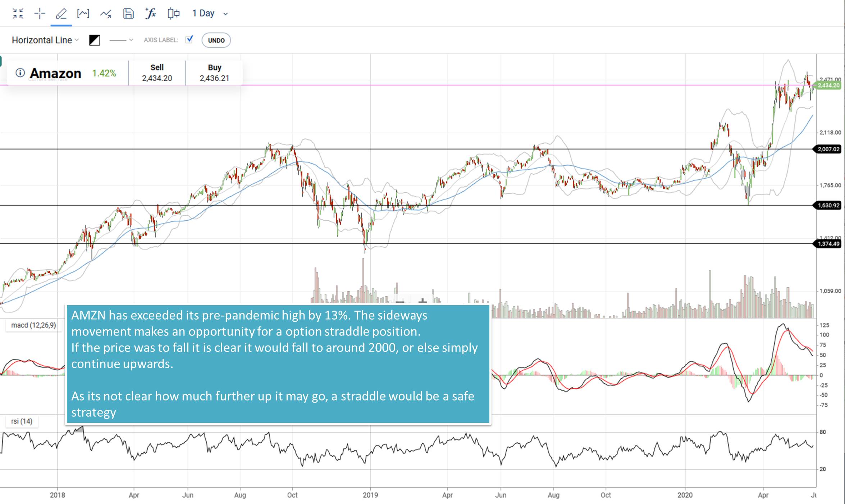Open the indicators tool icon
The width and height of the screenshot is (845, 504).
(83, 13)
